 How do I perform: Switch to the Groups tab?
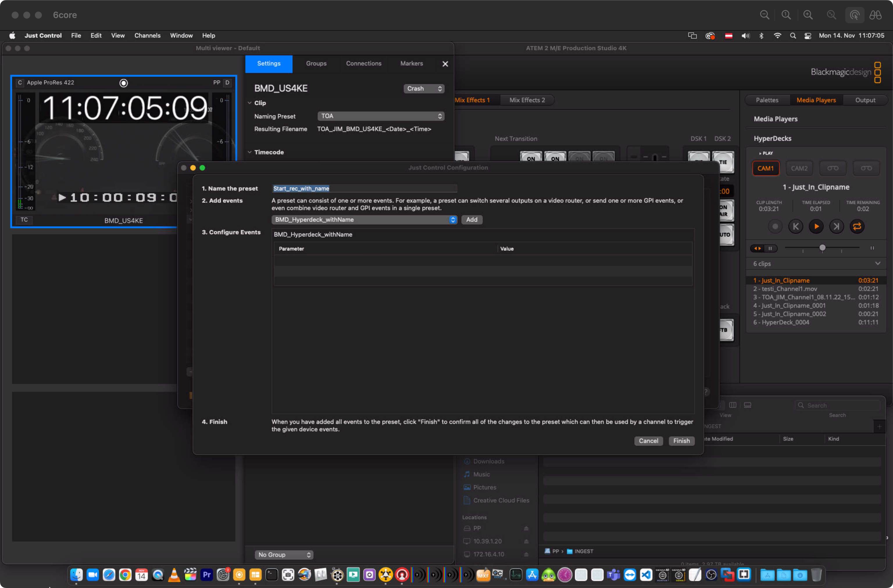[x=316, y=64]
